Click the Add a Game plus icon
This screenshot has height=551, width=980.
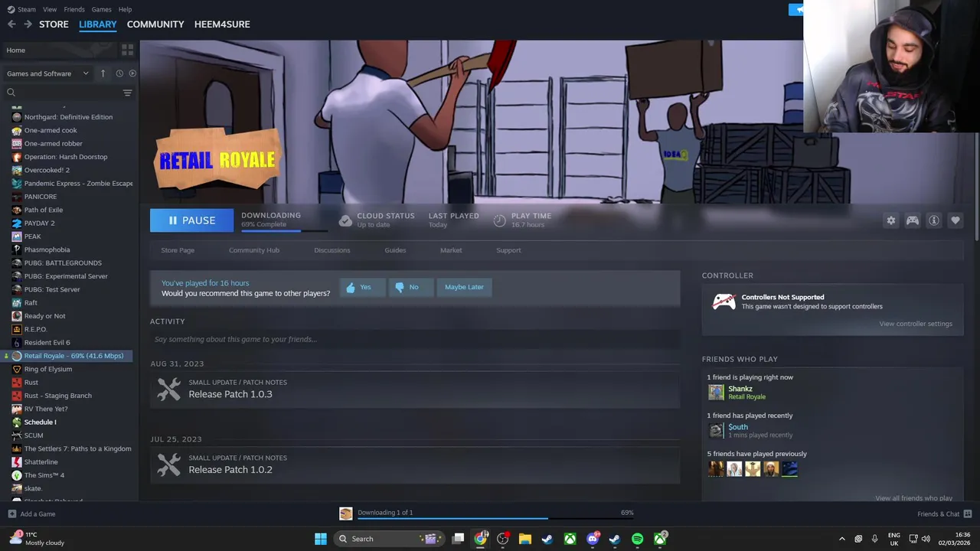11,514
